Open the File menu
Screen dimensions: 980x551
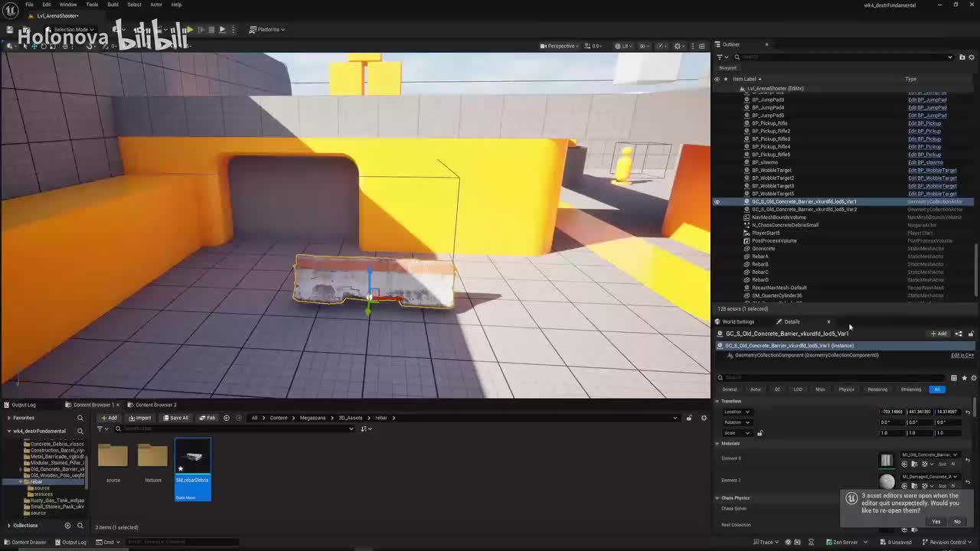pos(29,5)
